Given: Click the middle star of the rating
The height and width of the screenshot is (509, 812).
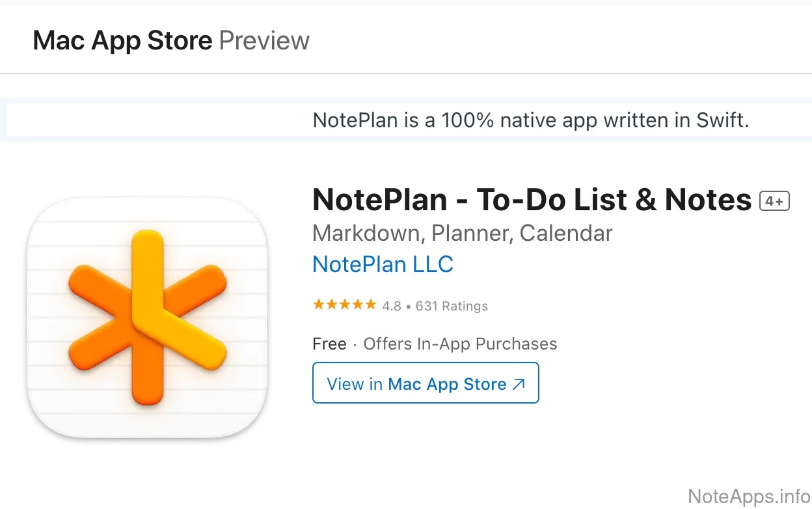Looking at the screenshot, I should click(345, 305).
